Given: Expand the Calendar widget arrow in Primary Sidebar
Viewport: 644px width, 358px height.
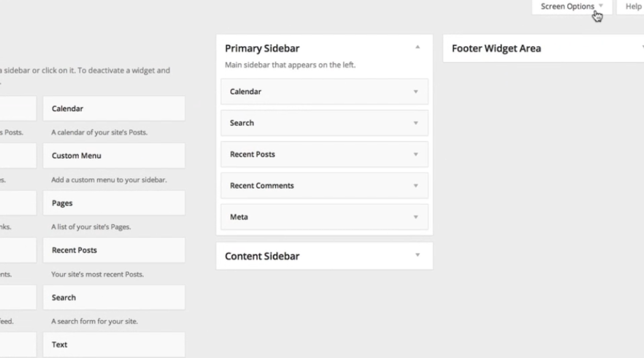Looking at the screenshot, I should pyautogui.click(x=415, y=92).
